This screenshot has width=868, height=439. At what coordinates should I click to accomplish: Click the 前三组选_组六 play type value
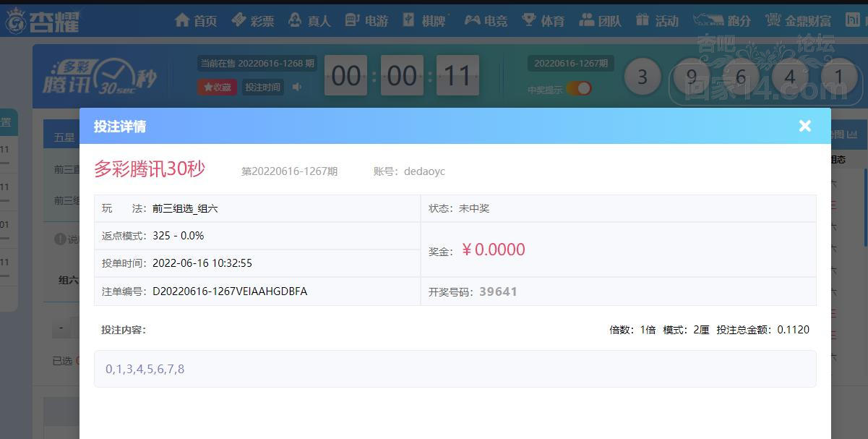coord(185,208)
